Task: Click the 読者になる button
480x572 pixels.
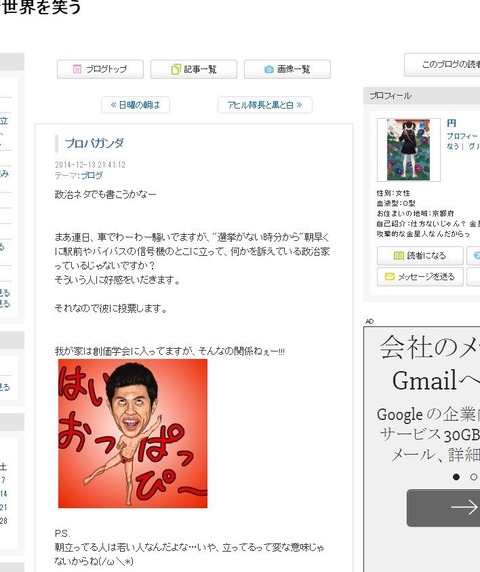Action: pyautogui.click(x=420, y=256)
